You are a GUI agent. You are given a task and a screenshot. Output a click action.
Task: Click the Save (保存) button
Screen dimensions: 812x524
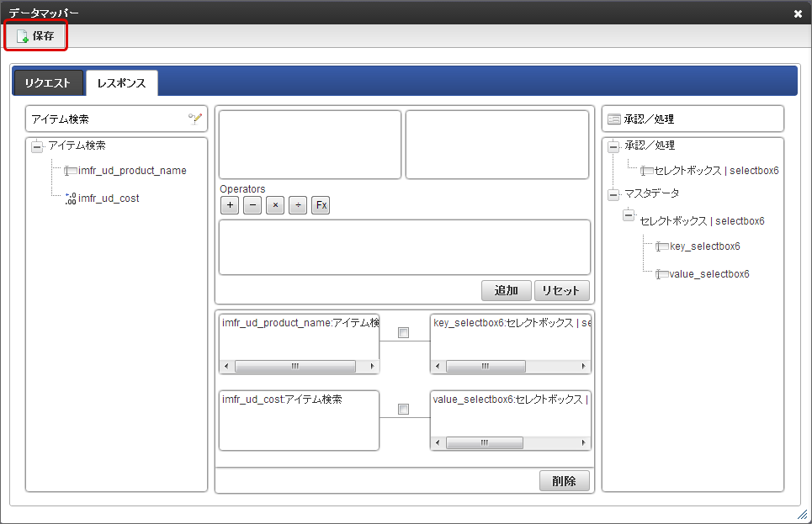(35, 35)
